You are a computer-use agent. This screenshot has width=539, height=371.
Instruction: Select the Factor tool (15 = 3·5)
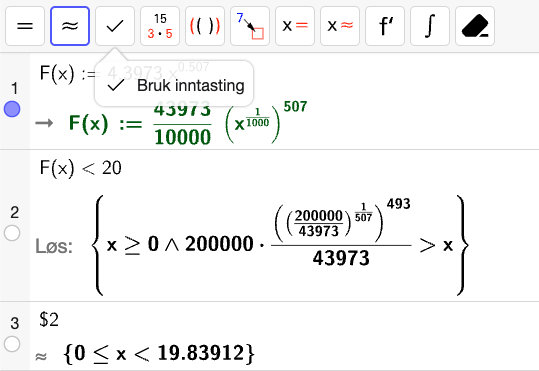point(160,26)
